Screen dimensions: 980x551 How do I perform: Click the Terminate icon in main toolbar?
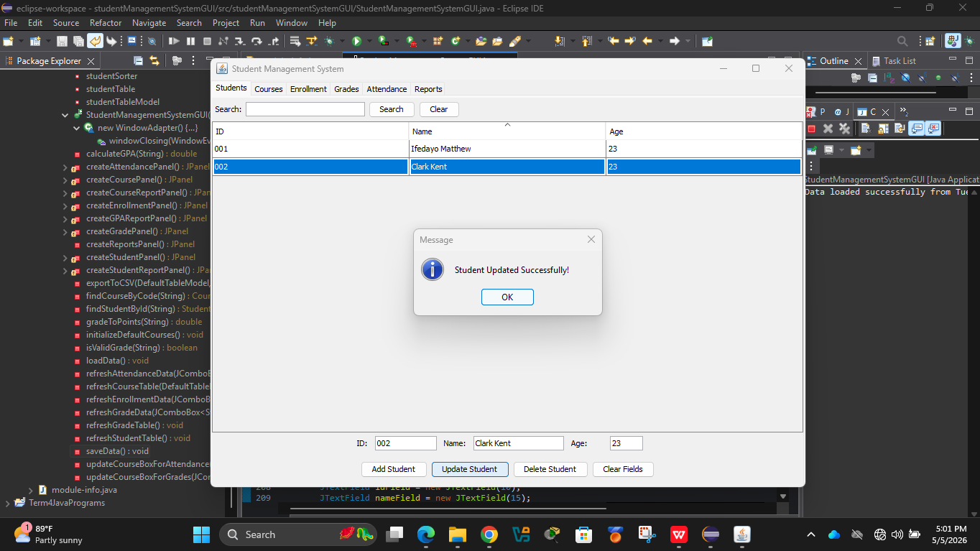(x=207, y=41)
